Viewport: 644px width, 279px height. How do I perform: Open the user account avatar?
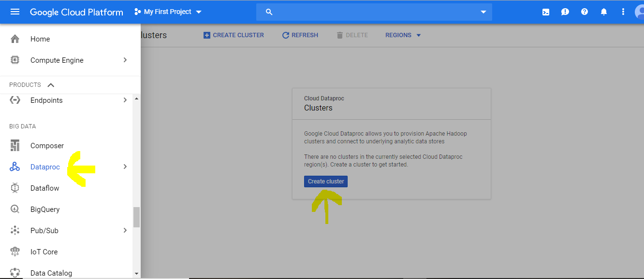pos(639,12)
